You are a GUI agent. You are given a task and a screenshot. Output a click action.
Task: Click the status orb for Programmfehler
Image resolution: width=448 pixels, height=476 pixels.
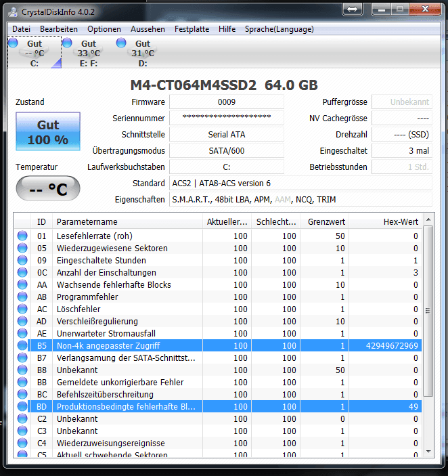coord(22,297)
